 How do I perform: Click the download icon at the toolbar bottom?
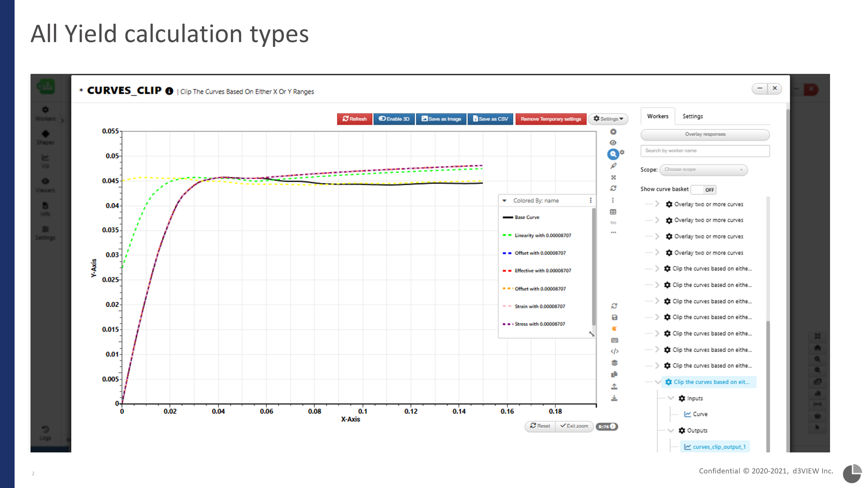[x=614, y=398]
